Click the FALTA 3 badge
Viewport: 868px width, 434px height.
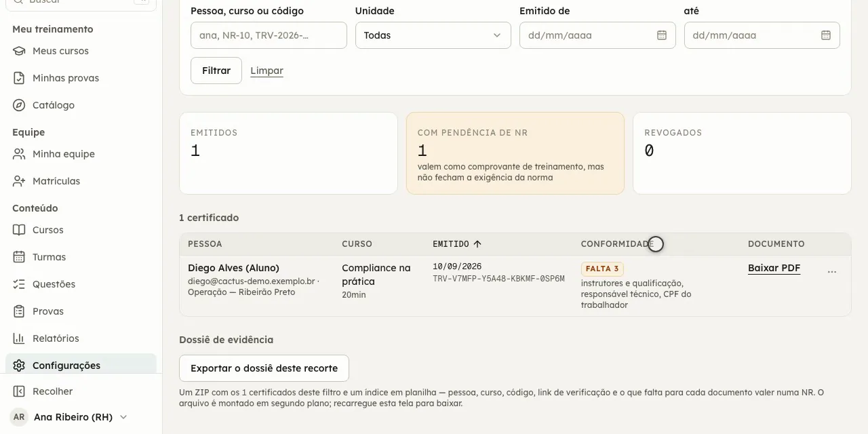coord(602,269)
